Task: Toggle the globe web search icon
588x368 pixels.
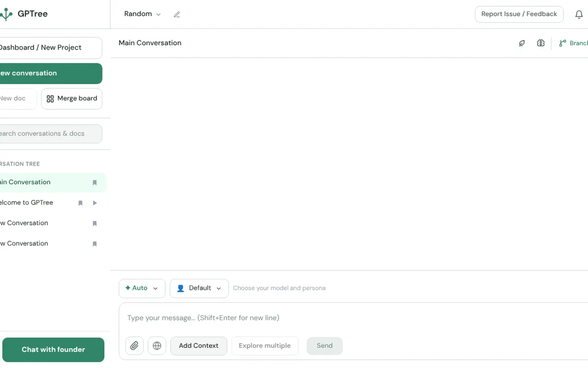Action: point(157,346)
